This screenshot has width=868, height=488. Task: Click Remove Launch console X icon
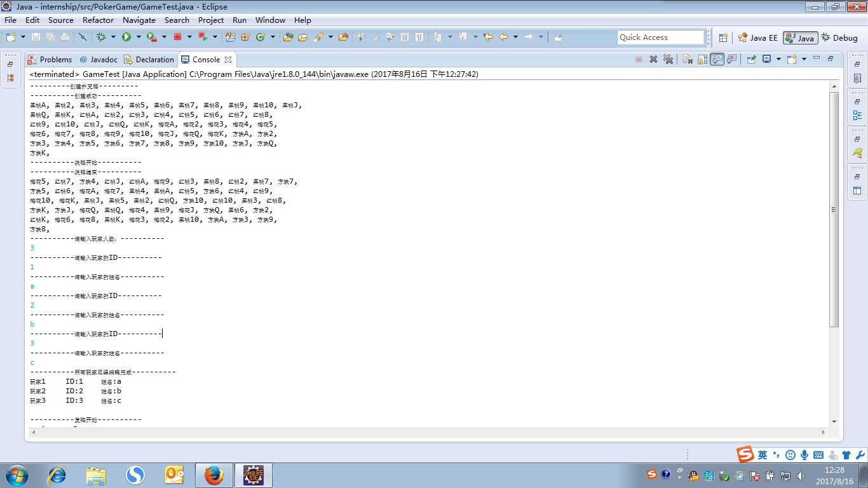tap(653, 59)
